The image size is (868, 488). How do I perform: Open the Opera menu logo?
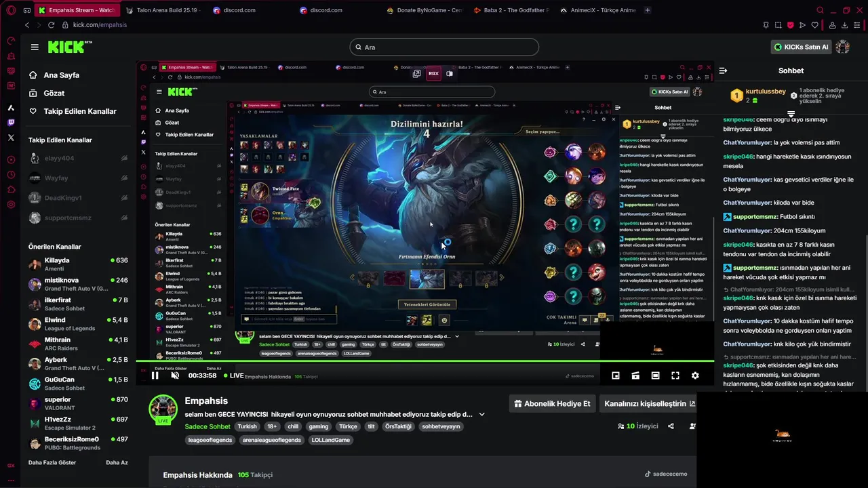click(x=10, y=10)
